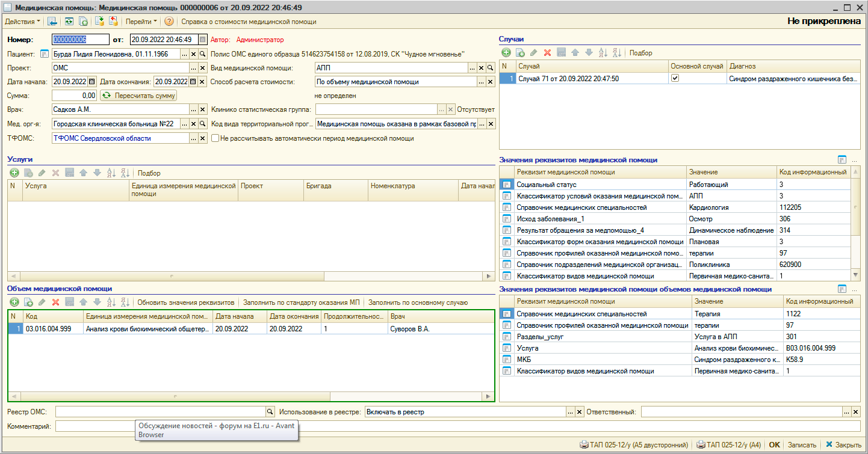Open 'Справка о стоимости медицинской помощи'

249,22
